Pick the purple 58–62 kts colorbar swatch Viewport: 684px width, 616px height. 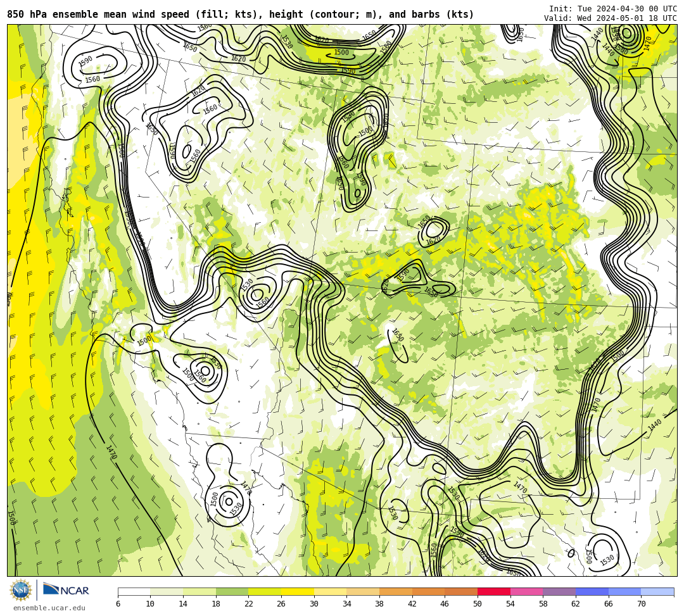click(559, 591)
